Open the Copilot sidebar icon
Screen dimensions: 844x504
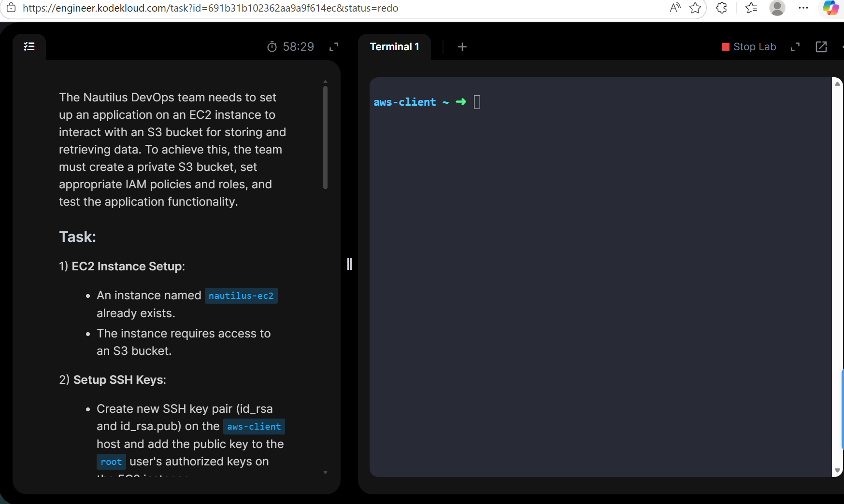[x=830, y=8]
